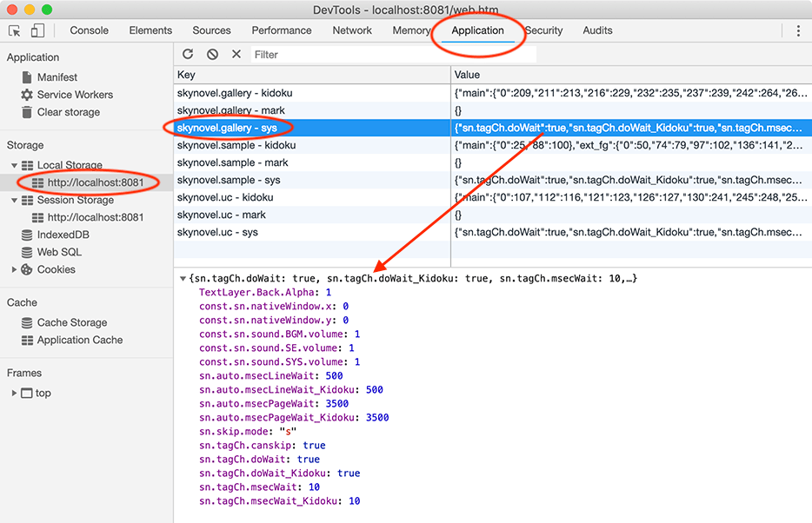The image size is (812, 523).
Task: Click the value cell of skynovel.gallery - kidoku
Action: coord(631,93)
